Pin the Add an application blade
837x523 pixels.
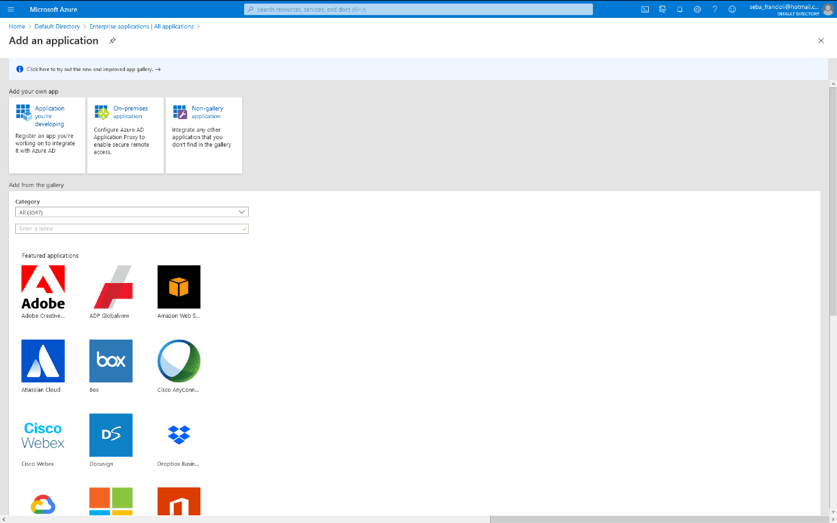[x=112, y=41]
